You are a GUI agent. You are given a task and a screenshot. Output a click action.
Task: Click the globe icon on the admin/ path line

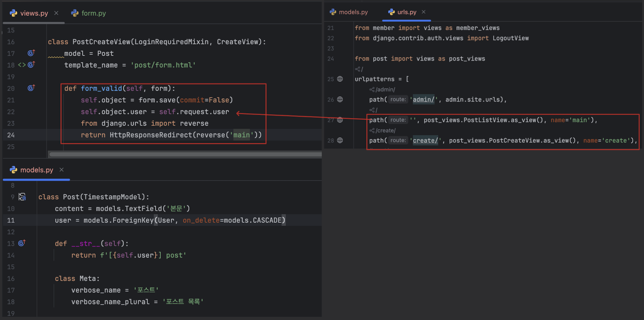coord(340,99)
